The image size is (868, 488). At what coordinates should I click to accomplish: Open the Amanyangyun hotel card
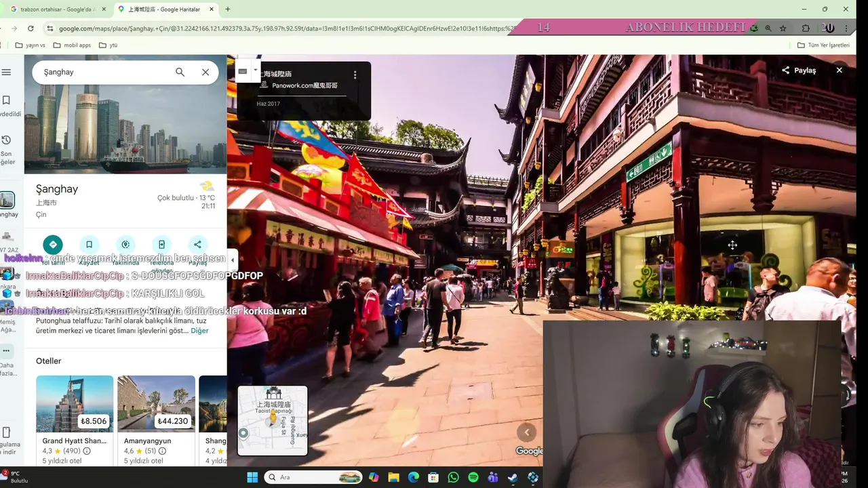click(x=156, y=420)
